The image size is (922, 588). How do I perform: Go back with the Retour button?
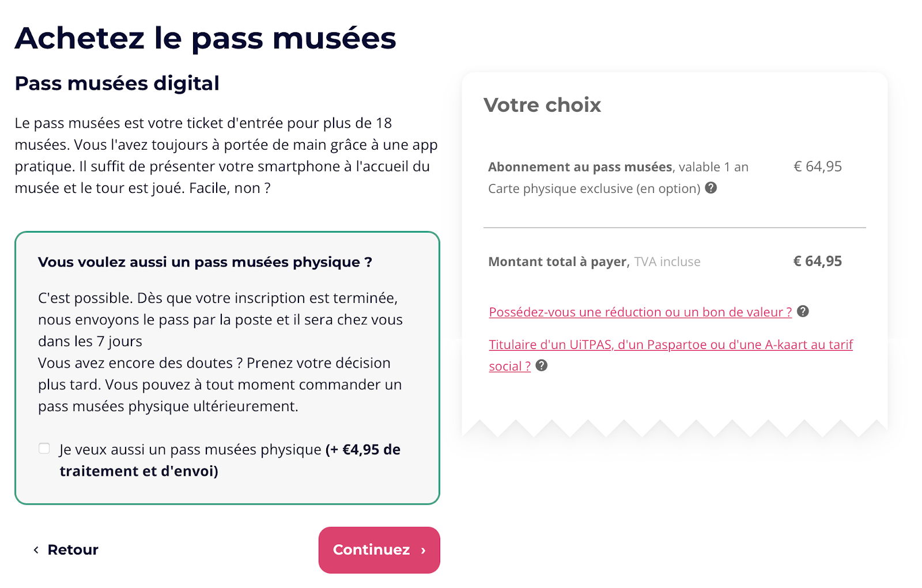65,550
